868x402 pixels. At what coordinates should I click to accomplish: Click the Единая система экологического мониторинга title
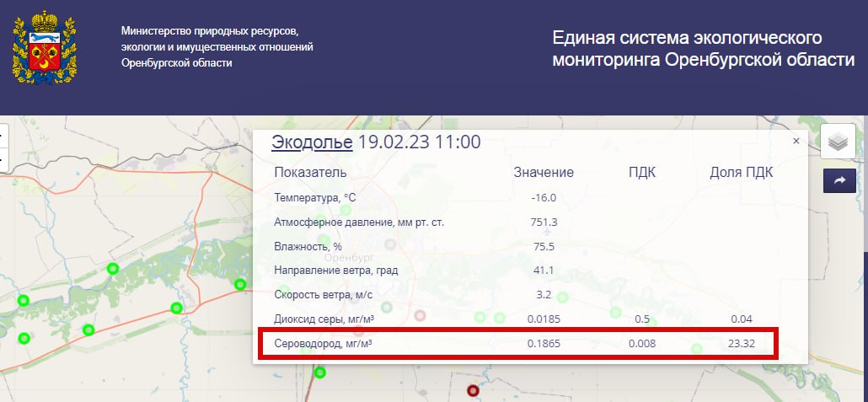pyautogui.click(x=703, y=49)
